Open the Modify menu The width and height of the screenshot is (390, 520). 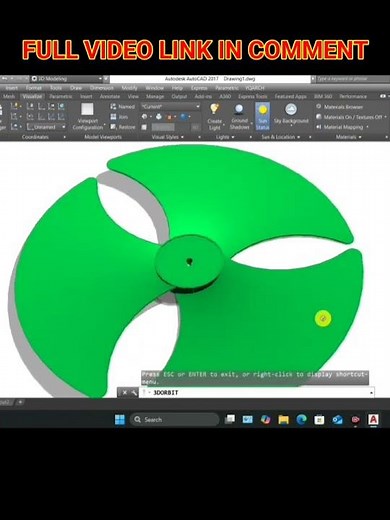[129, 88]
